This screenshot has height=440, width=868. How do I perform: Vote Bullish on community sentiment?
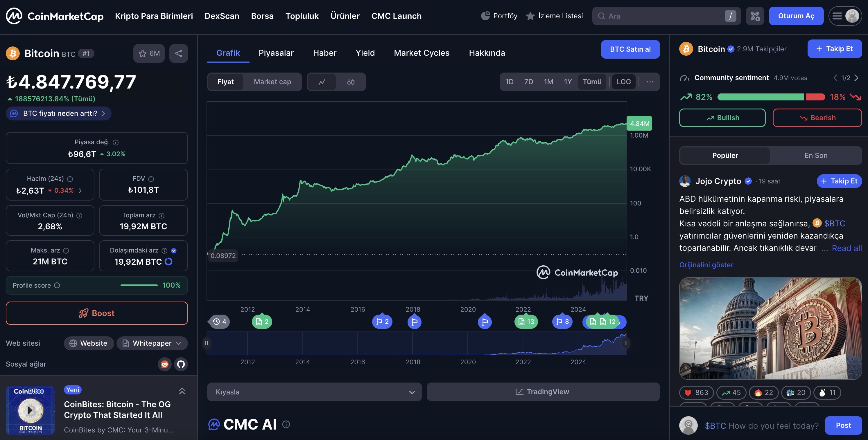click(x=722, y=118)
